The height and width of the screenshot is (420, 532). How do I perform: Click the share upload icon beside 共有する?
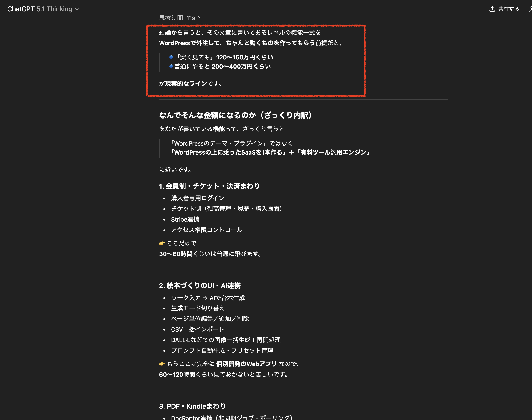492,9
